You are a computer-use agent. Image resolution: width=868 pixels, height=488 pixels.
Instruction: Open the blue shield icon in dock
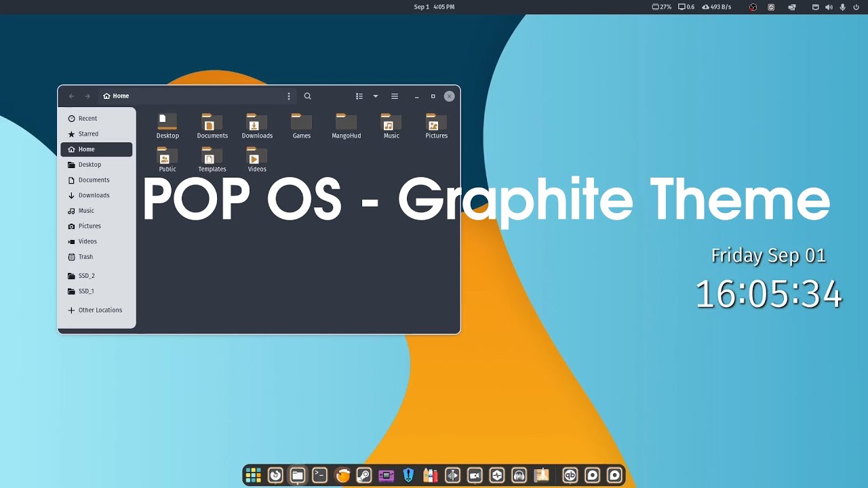tap(408, 475)
